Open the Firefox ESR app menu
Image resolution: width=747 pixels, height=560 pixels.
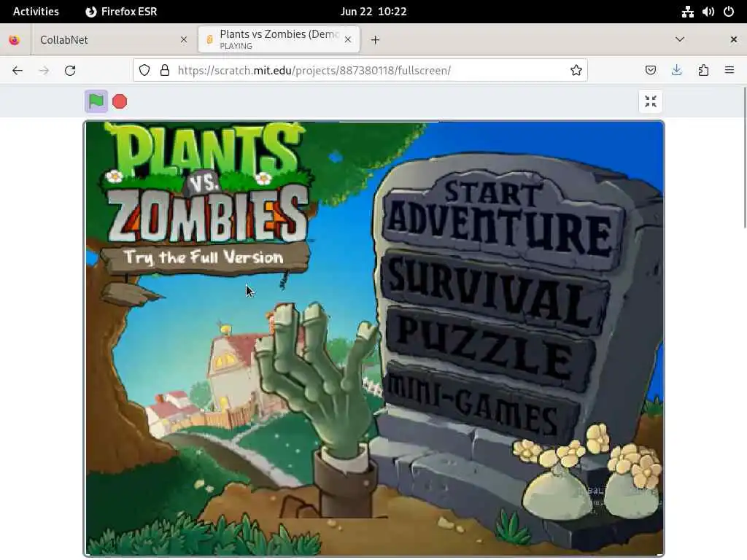[x=121, y=12]
